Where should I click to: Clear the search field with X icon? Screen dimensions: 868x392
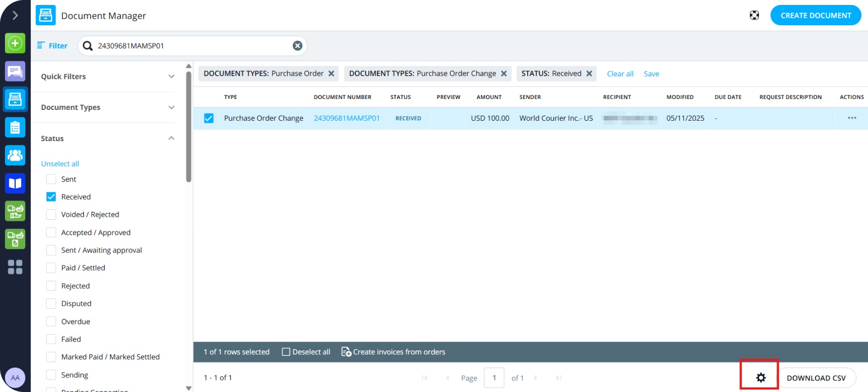[297, 46]
